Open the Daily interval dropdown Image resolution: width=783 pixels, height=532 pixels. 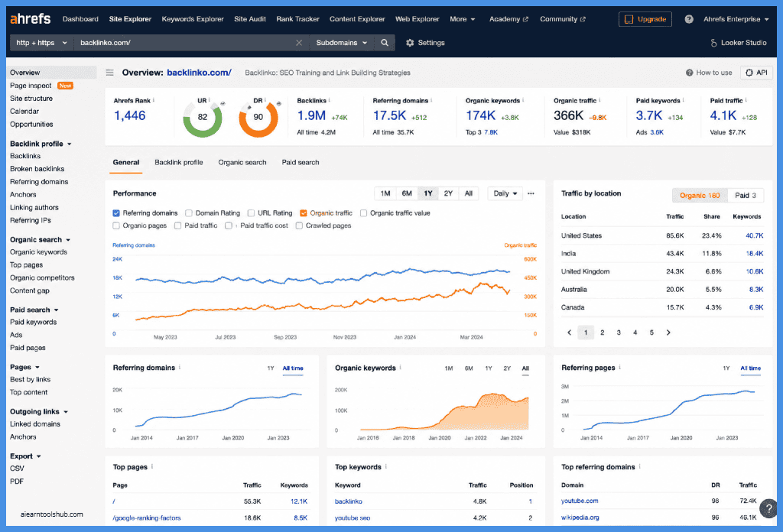pos(505,193)
